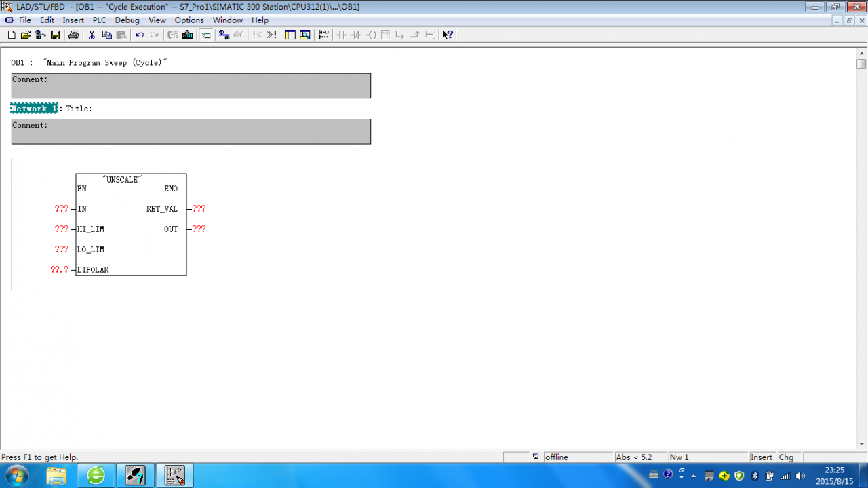This screenshot has height=488, width=868.
Task: Click the OB1 block comment field
Action: point(191,86)
